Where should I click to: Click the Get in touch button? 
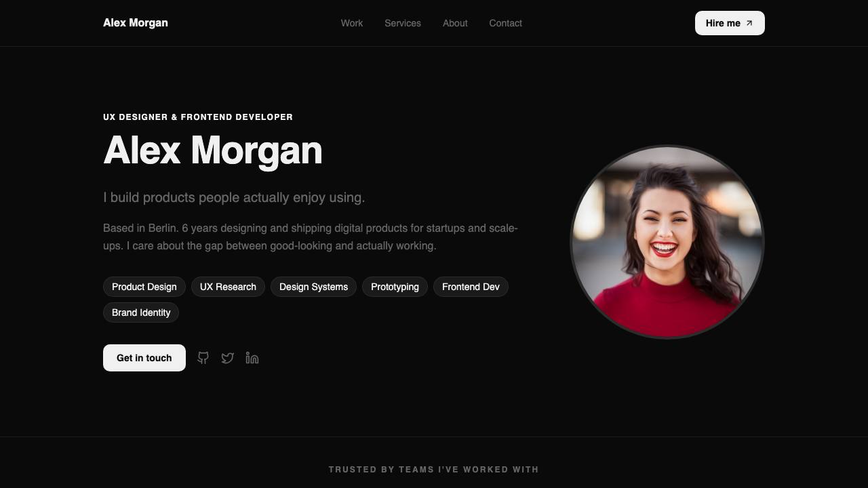click(144, 358)
